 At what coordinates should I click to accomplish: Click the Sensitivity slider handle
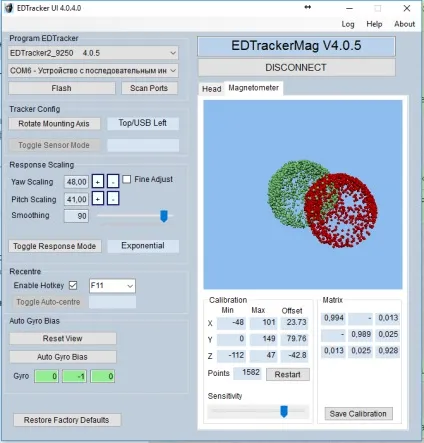[284, 411]
